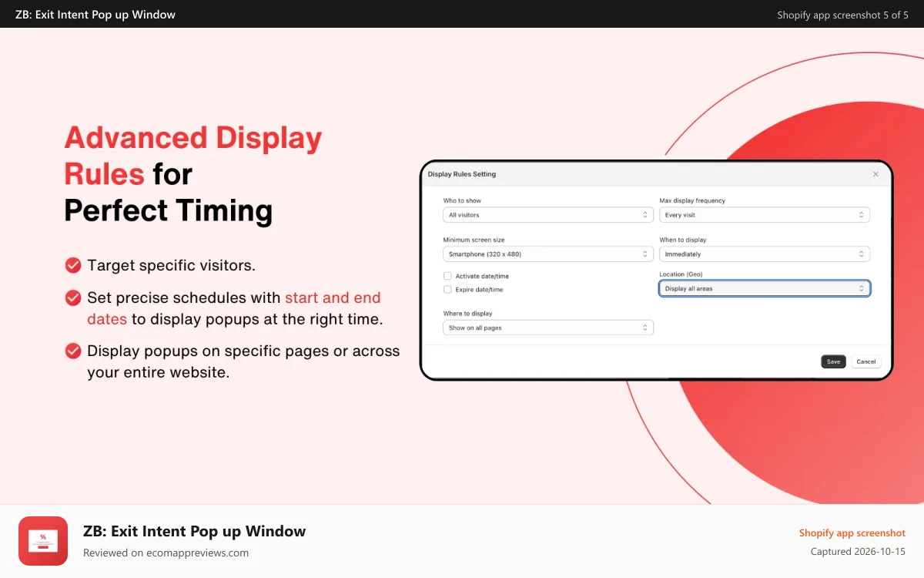Viewport: 924px width, 578px height.
Task: Open the When to display dropdown
Action: (765, 254)
